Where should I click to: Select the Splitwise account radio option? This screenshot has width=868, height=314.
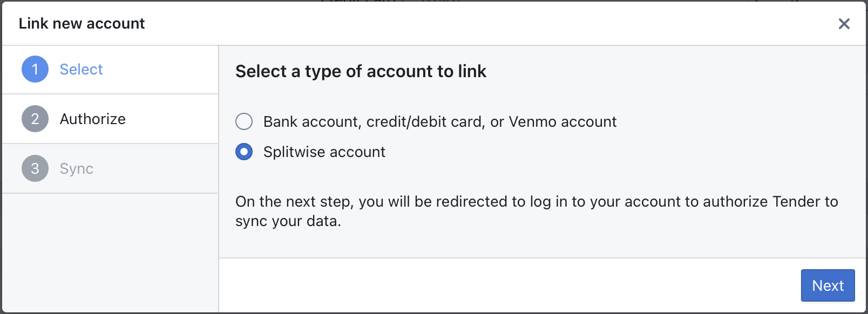tap(244, 152)
